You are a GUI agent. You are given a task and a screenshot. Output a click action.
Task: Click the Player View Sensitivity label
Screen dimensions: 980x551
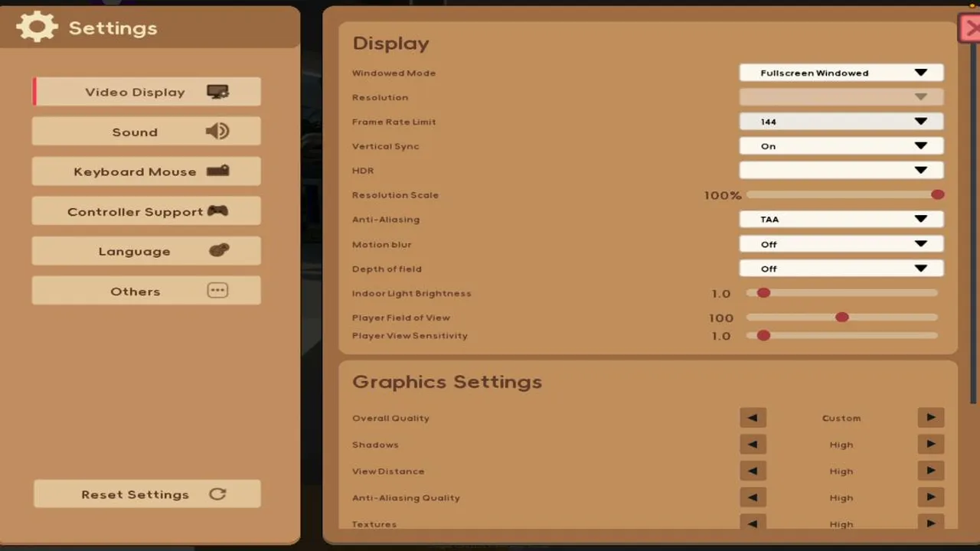click(410, 336)
